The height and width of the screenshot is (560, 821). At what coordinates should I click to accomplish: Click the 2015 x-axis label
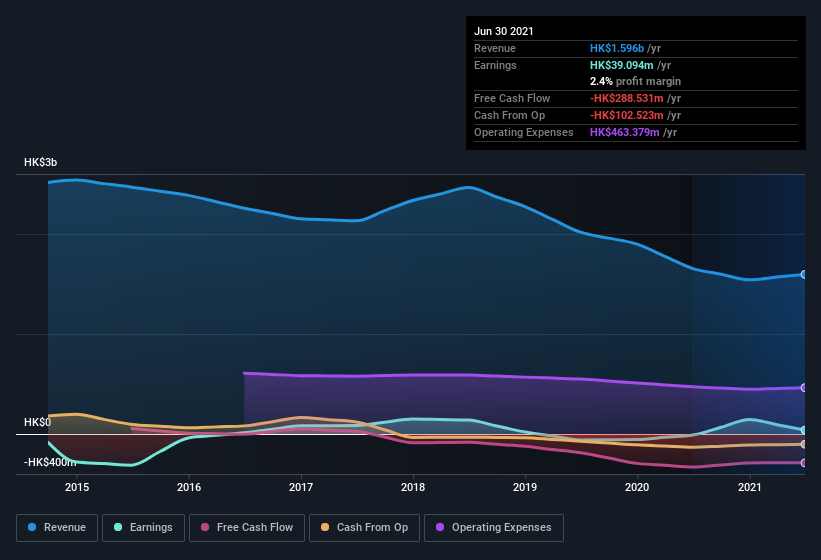click(77, 487)
